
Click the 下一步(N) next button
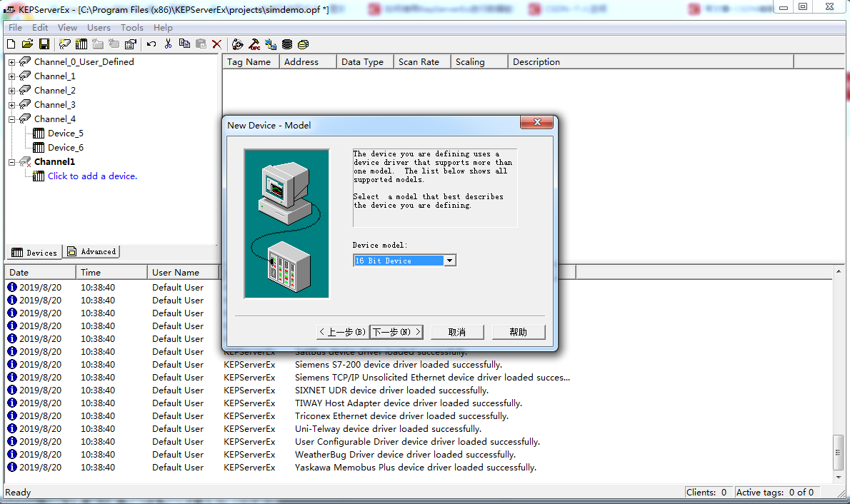pyautogui.click(x=396, y=332)
